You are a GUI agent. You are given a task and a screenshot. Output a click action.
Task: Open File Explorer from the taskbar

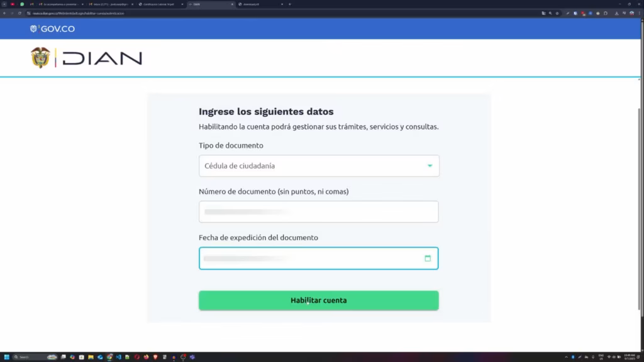click(x=91, y=357)
